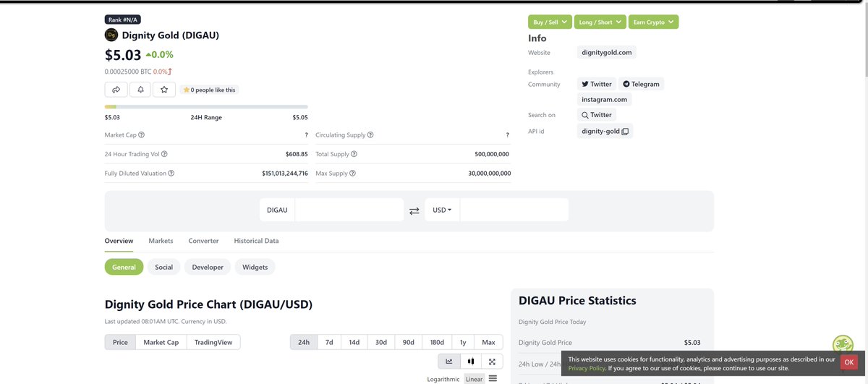Click the 24 Hour Trading Vol help icon

tap(164, 154)
